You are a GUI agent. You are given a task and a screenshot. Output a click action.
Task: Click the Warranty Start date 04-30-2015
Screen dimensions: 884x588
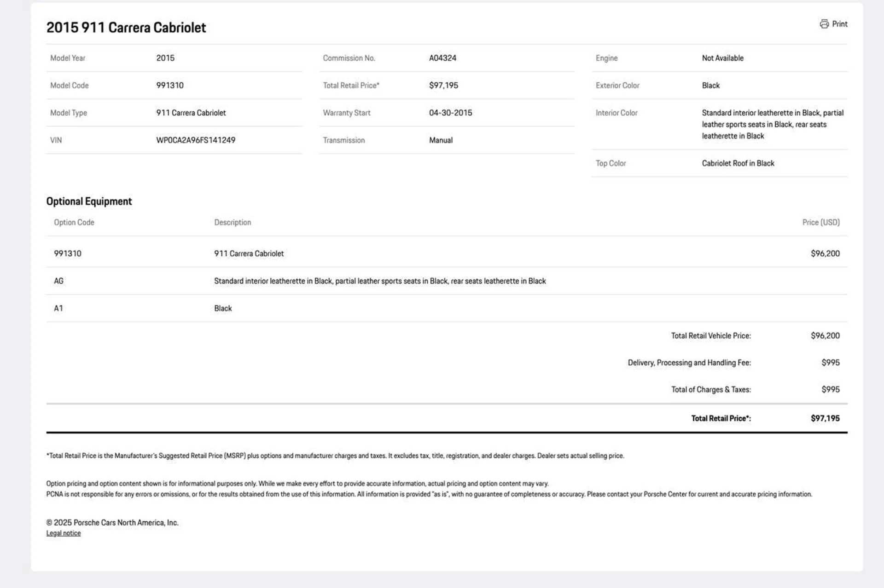pyautogui.click(x=450, y=113)
